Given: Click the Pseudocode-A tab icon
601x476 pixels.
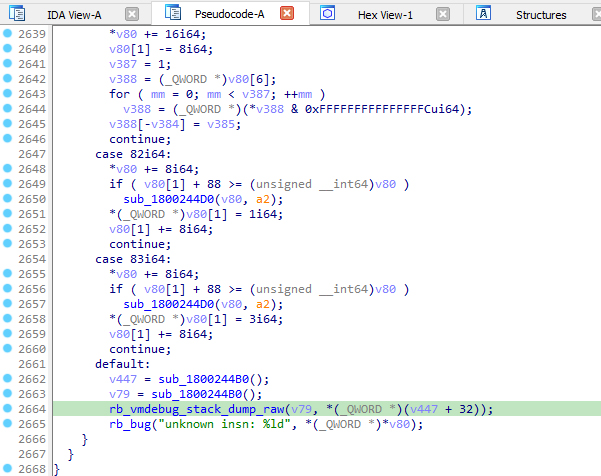Looking at the screenshot, I should [x=173, y=12].
